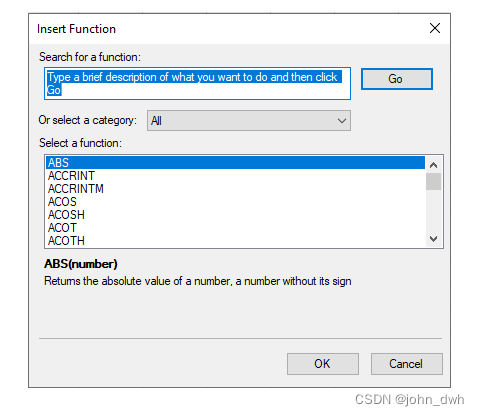Select the ACOT function
Screen dimensions: 479x416
[x=235, y=228]
